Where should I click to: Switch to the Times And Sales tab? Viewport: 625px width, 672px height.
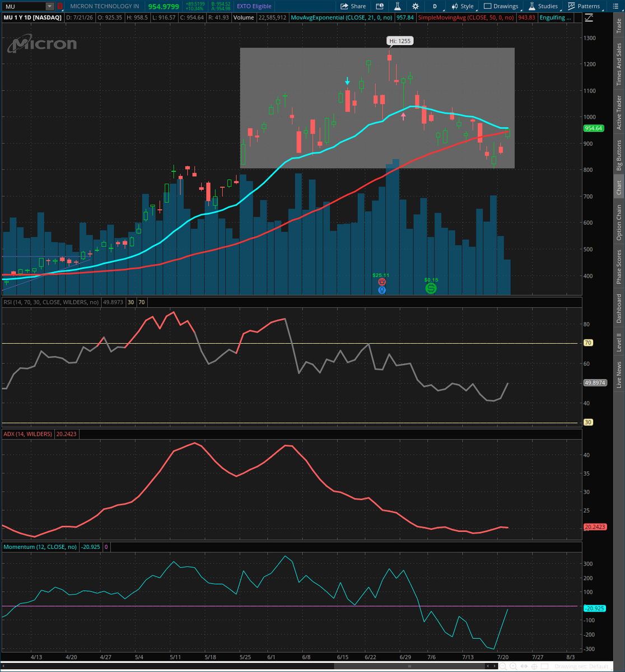point(619,64)
